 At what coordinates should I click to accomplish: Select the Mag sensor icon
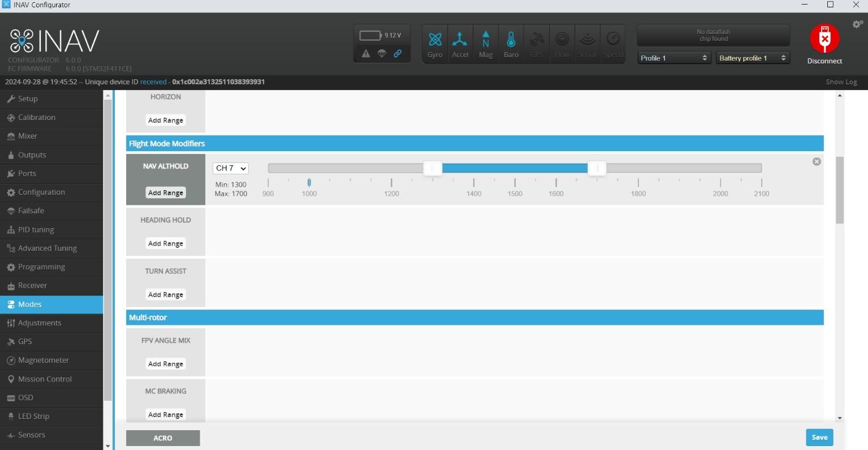pos(485,42)
